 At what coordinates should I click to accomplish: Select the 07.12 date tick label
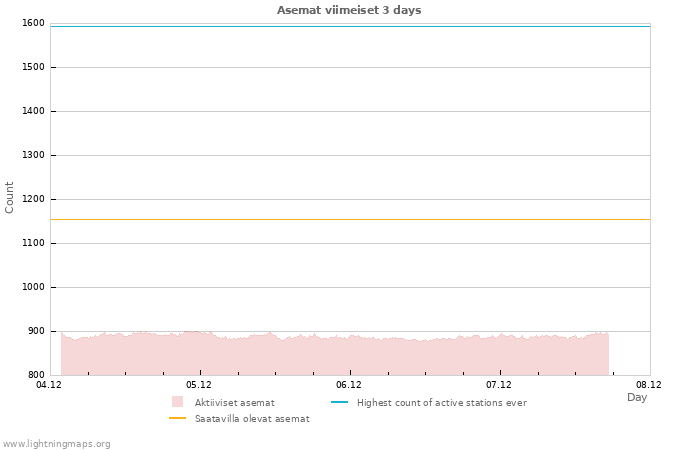point(499,385)
